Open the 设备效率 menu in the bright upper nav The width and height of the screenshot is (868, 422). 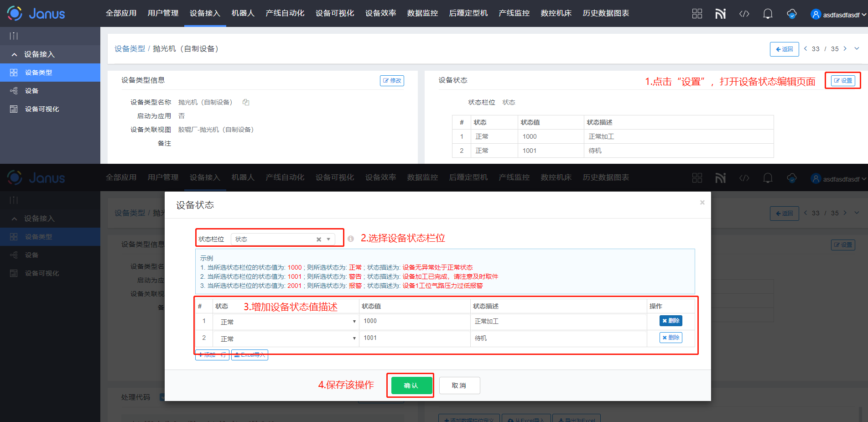click(380, 13)
